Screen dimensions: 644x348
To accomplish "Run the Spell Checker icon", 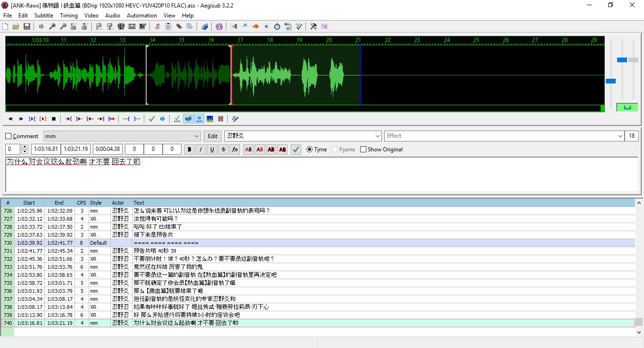I will pos(299,26).
